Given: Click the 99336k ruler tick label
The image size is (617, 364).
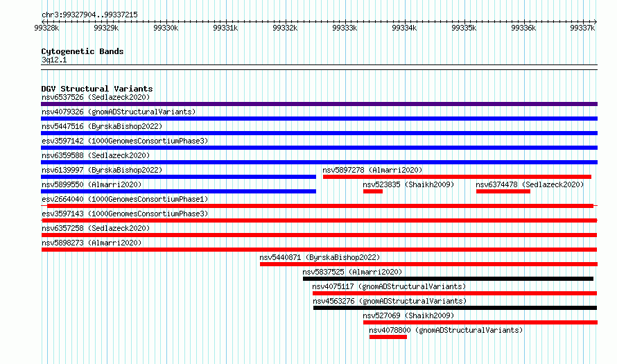Looking at the screenshot, I should point(523,28).
